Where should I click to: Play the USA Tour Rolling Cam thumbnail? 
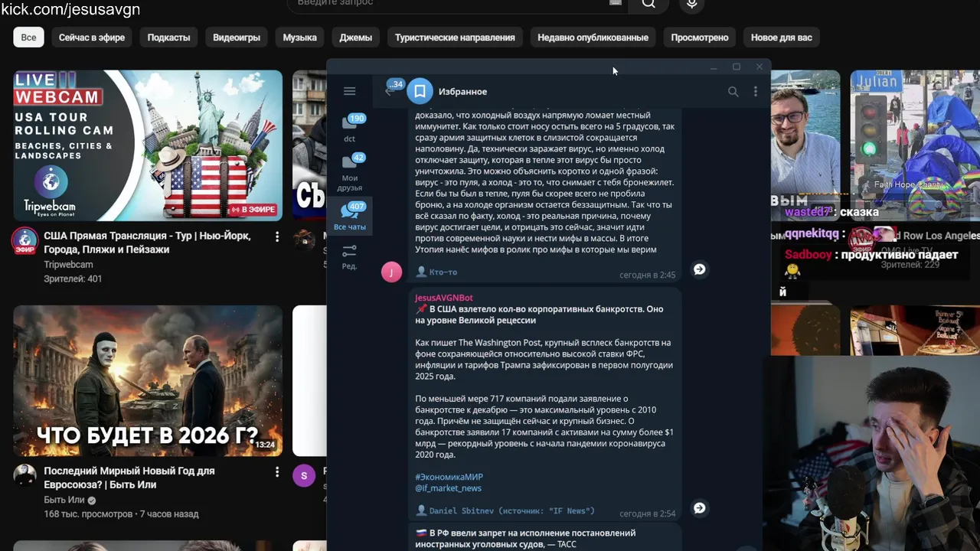tap(148, 145)
